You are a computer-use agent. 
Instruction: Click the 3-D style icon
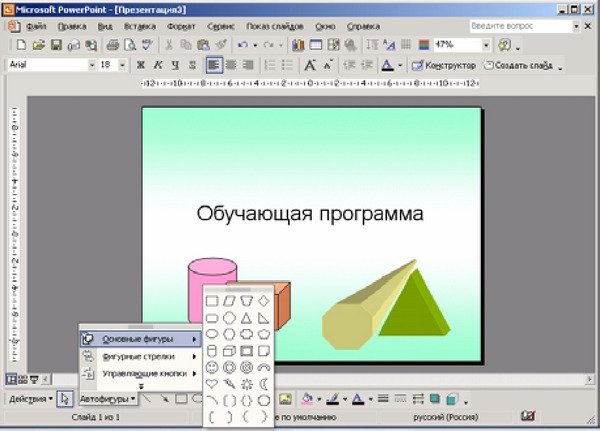click(452, 399)
